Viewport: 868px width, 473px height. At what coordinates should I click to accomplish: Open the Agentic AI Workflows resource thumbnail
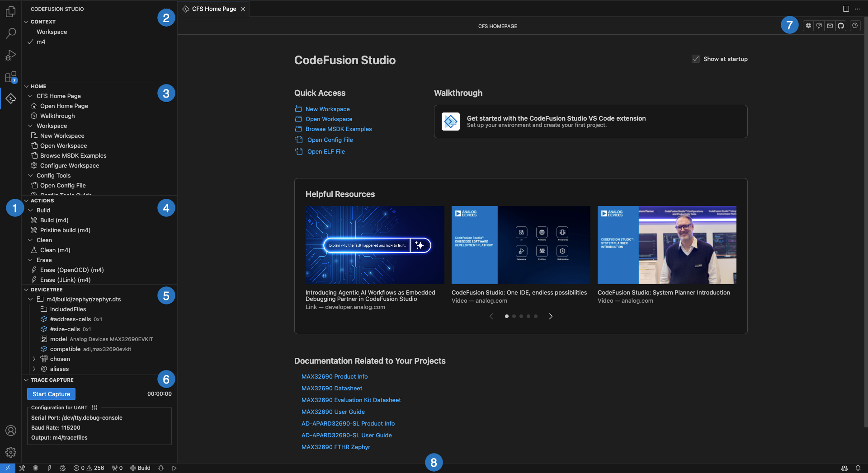(x=375, y=245)
